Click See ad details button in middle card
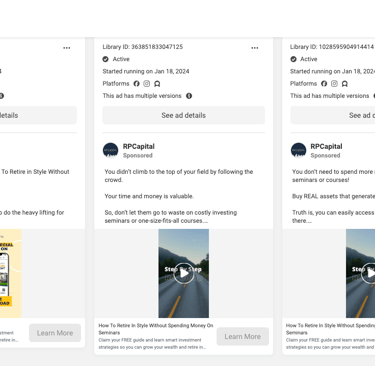 184,115
